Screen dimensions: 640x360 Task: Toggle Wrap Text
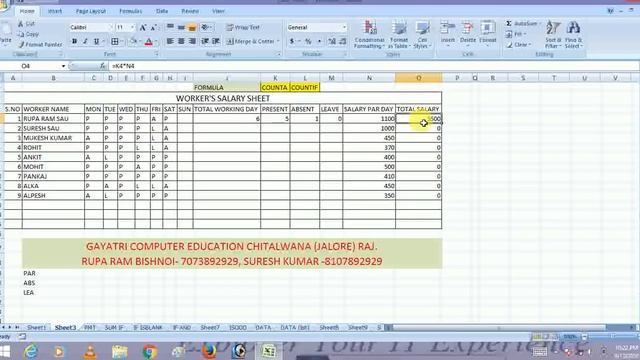click(243, 28)
